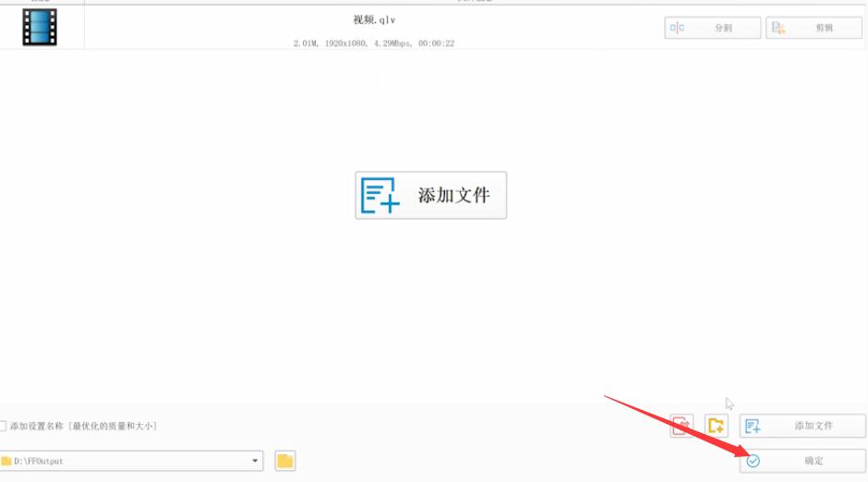Click the yellow browse folder icon beside output path
868x482 pixels.
(285, 461)
